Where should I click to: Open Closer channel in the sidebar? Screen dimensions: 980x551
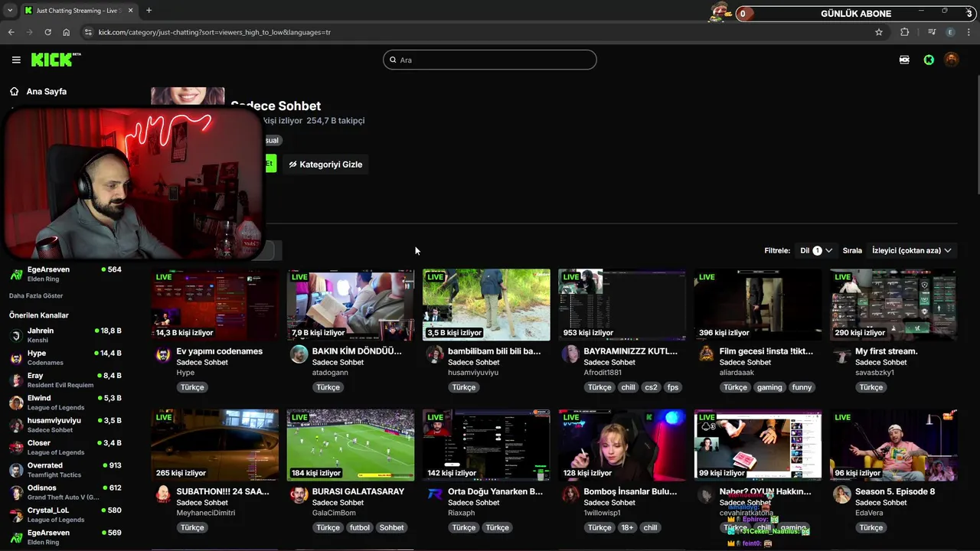tap(65, 447)
